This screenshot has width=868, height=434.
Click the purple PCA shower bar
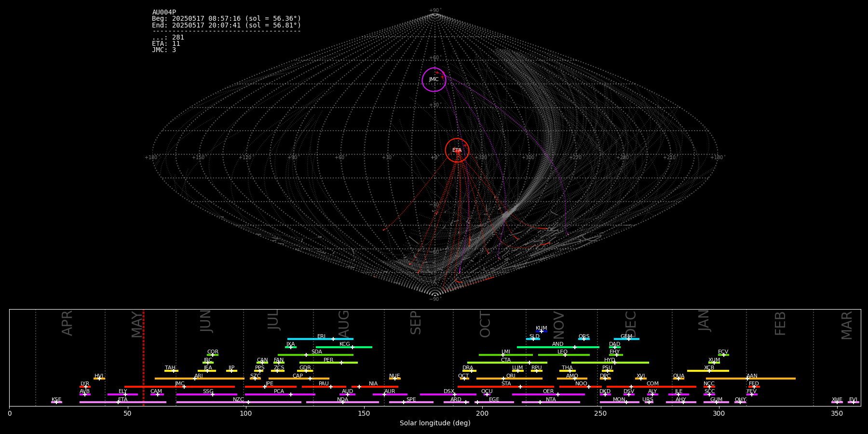[x=280, y=394]
